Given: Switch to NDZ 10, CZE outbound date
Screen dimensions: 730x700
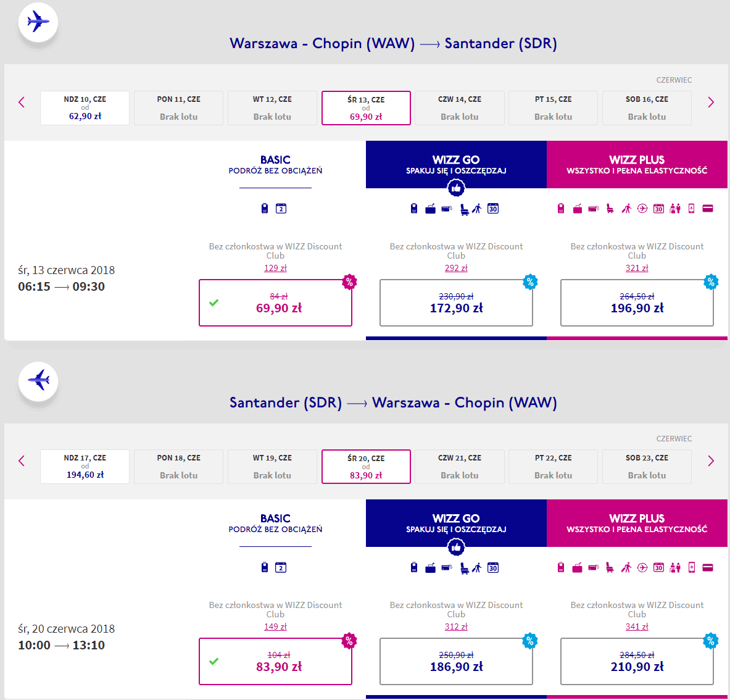Looking at the screenshot, I should 85,108.
